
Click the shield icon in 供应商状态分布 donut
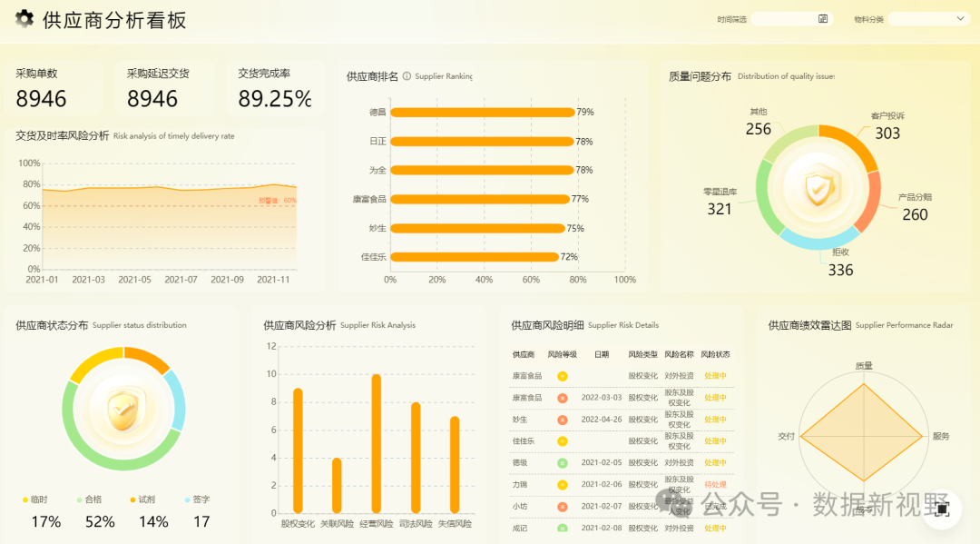(x=122, y=410)
